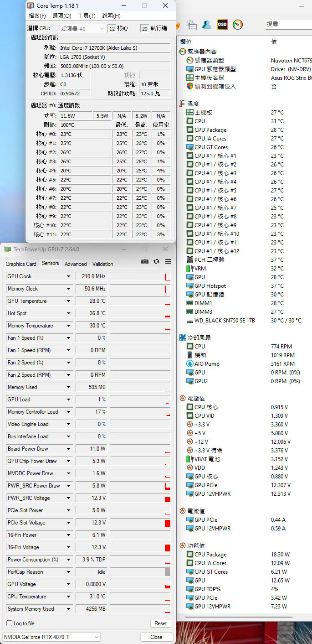The image size is (312, 644).
Task: Click the Close button in GPU-Z
Action: (x=156, y=637)
